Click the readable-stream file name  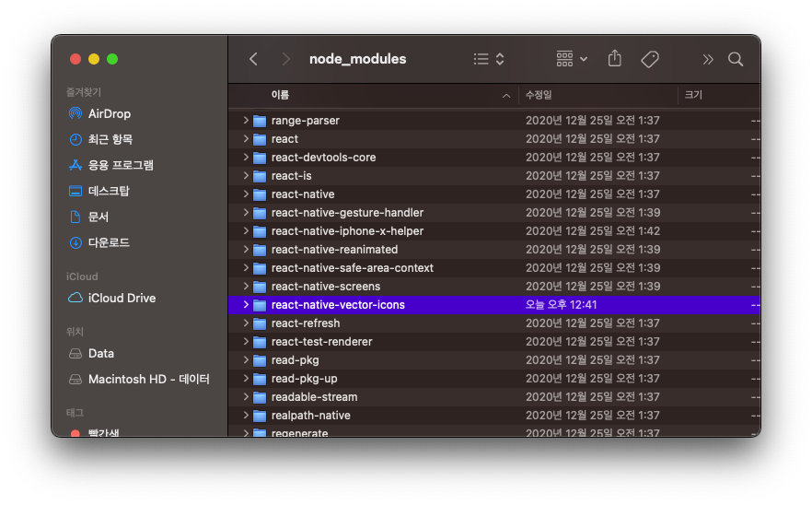click(x=314, y=397)
